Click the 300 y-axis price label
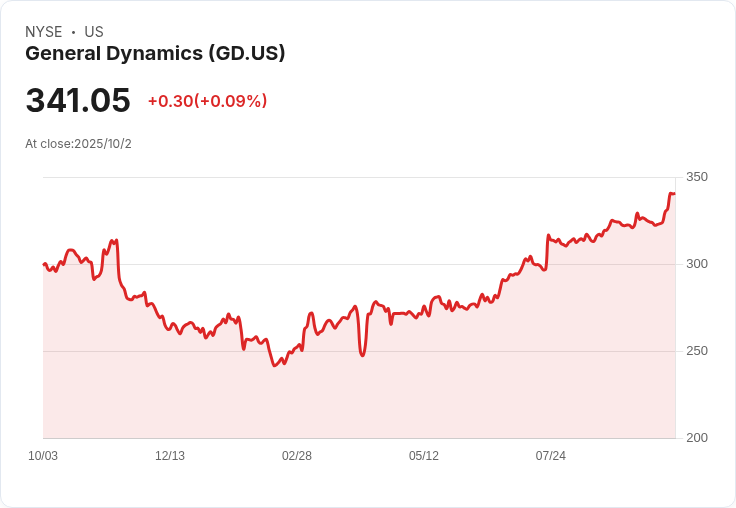This screenshot has height=508, width=736. pyautogui.click(x=697, y=264)
